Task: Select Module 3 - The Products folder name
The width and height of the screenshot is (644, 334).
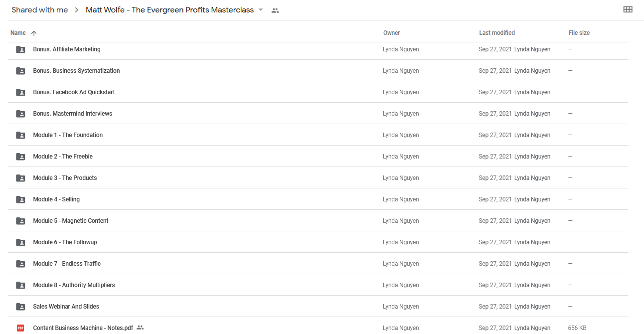Action: tap(65, 178)
